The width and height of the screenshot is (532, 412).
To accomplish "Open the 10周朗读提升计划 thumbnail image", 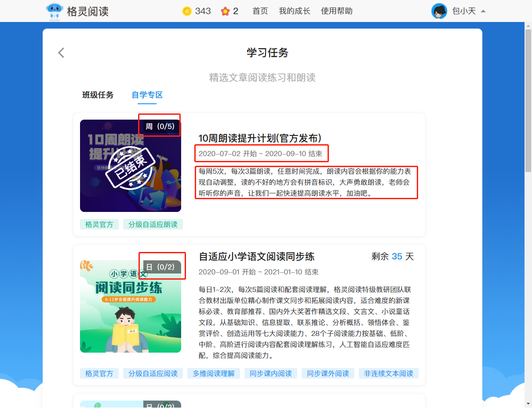I will tap(131, 166).
